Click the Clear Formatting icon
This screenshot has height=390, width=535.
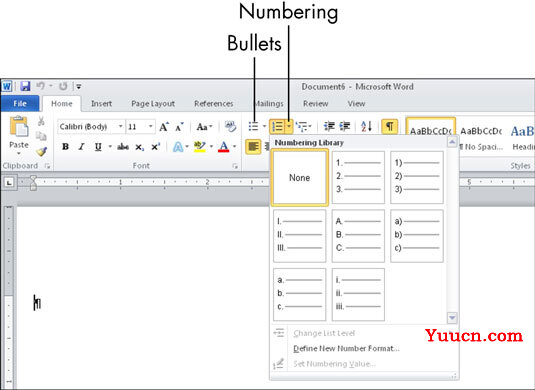tap(230, 127)
